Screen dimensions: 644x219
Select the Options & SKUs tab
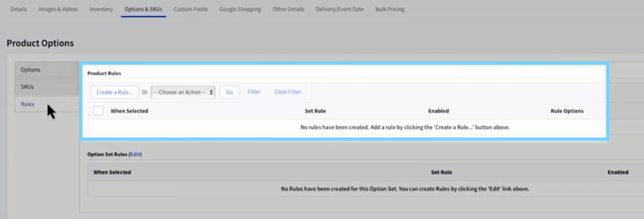coord(143,9)
